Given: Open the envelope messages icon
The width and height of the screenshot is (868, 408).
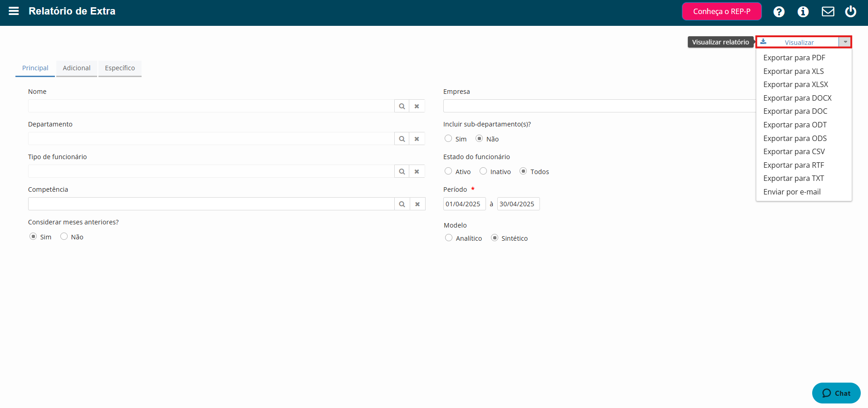Looking at the screenshot, I should [x=828, y=11].
